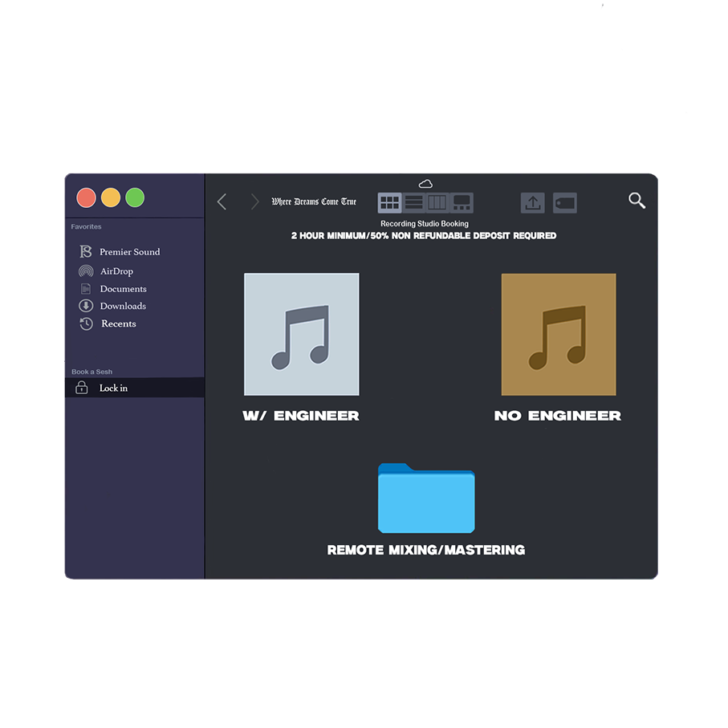Switch to icon grid view
This screenshot has width=728, height=728.
pyautogui.click(x=389, y=203)
